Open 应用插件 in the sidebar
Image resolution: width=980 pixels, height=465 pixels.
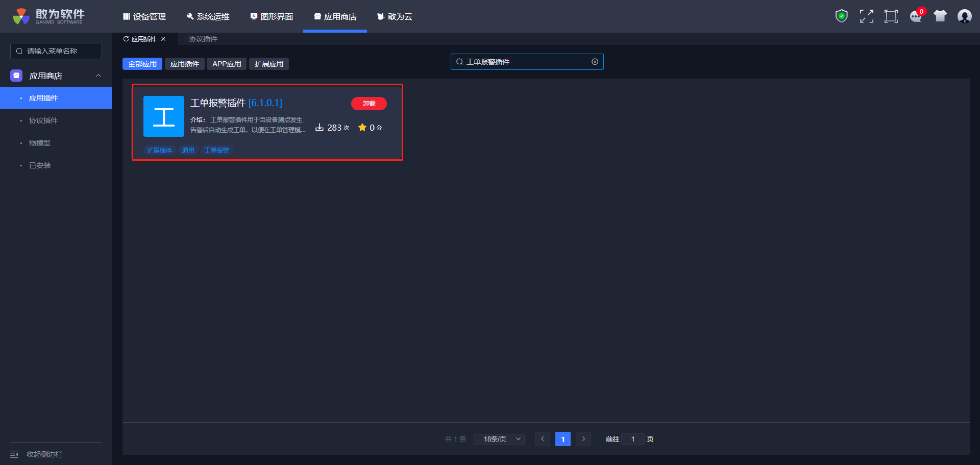[x=56, y=98]
